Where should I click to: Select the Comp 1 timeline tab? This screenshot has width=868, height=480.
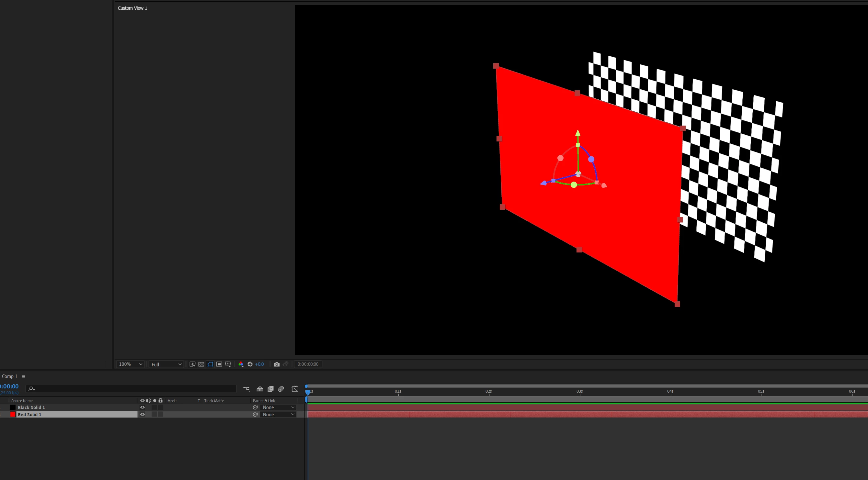[x=9, y=377]
